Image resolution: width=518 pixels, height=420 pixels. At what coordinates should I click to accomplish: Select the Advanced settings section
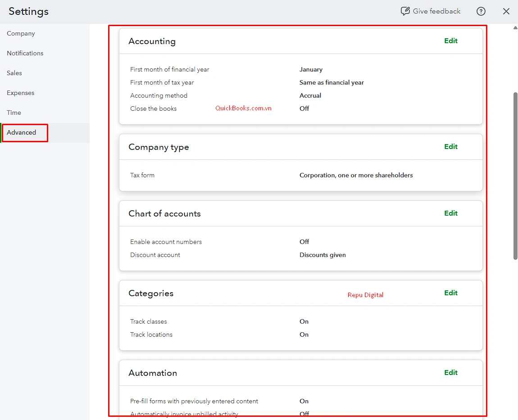[x=21, y=132]
